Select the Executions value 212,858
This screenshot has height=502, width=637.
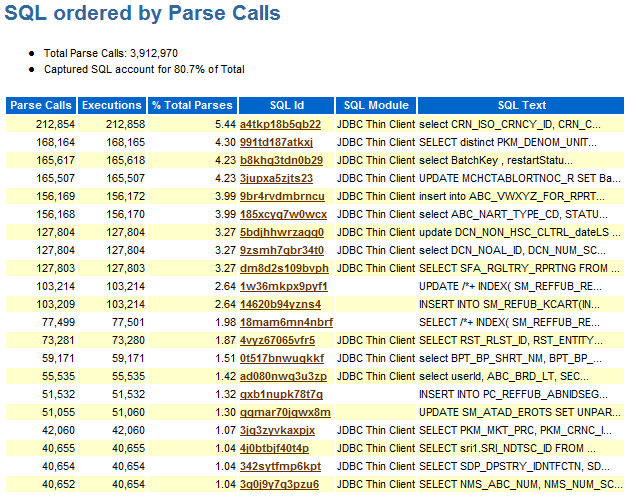click(126, 124)
